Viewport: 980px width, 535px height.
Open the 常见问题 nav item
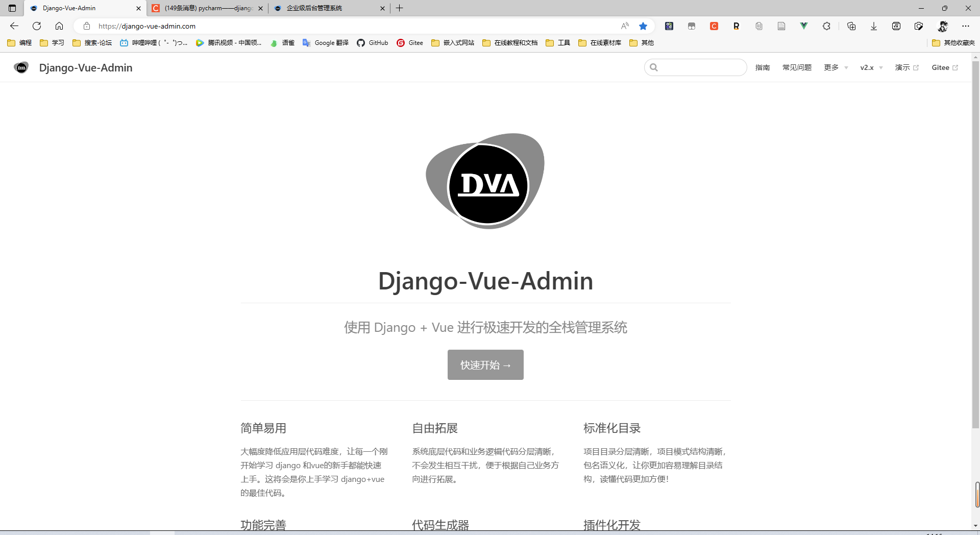pos(797,67)
